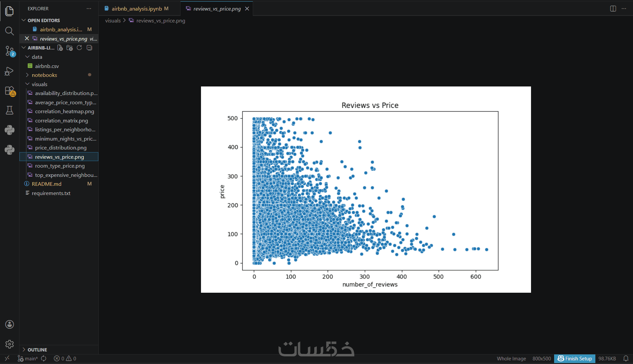Open minimum_nights_vs_price image file
This screenshot has height=364, width=633.
(x=59, y=139)
